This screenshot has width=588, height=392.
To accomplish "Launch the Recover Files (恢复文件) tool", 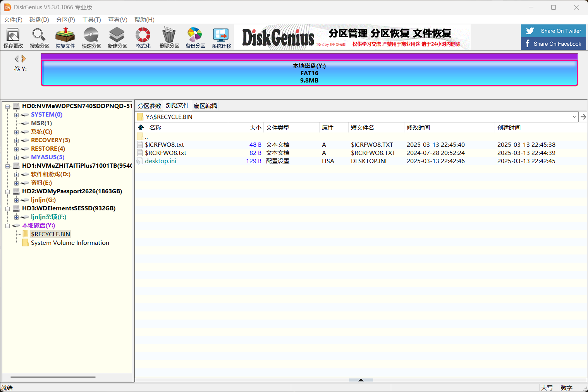I will [65, 38].
